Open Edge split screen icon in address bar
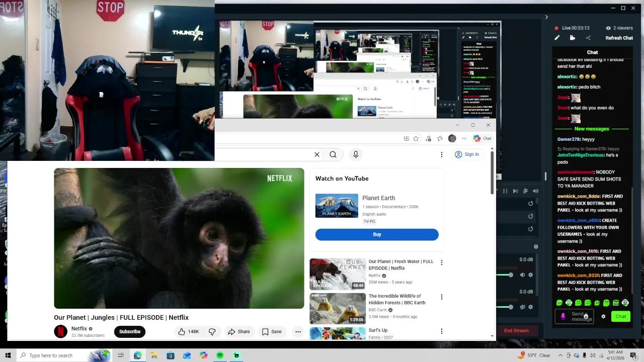This screenshot has width=644, height=362. (406, 138)
